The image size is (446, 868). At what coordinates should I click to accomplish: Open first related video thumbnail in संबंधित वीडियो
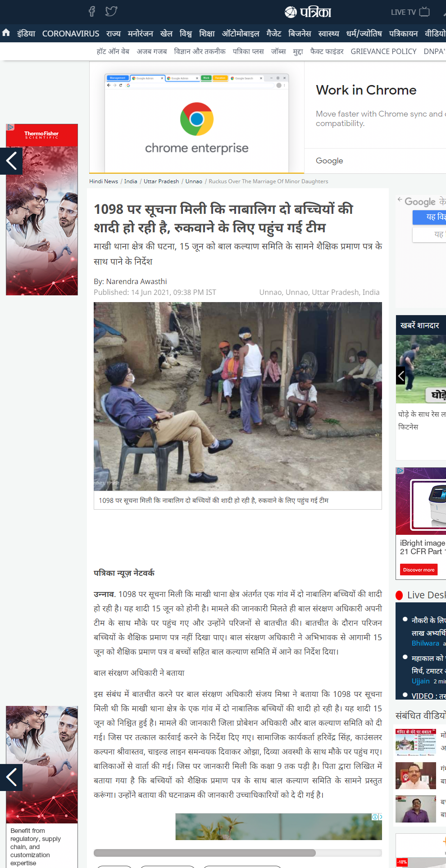coord(416,742)
